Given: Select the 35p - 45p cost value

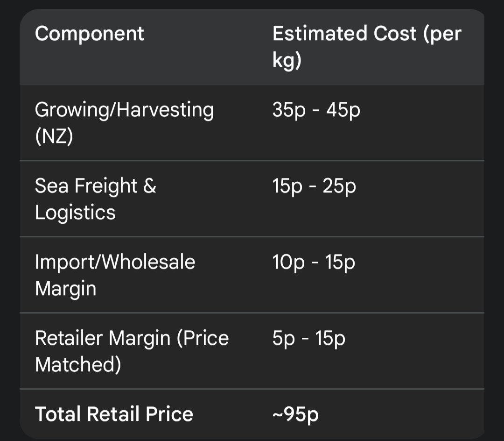Looking at the screenshot, I should click(x=316, y=110).
